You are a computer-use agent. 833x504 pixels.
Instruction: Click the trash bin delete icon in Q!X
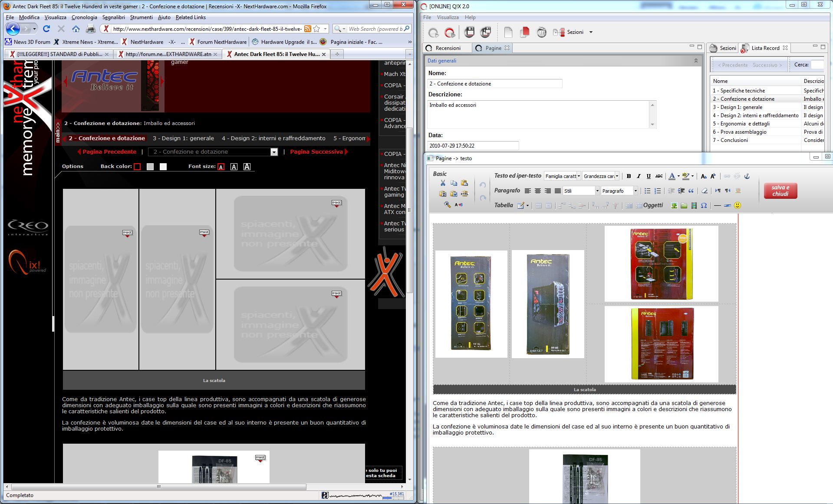[x=541, y=32]
